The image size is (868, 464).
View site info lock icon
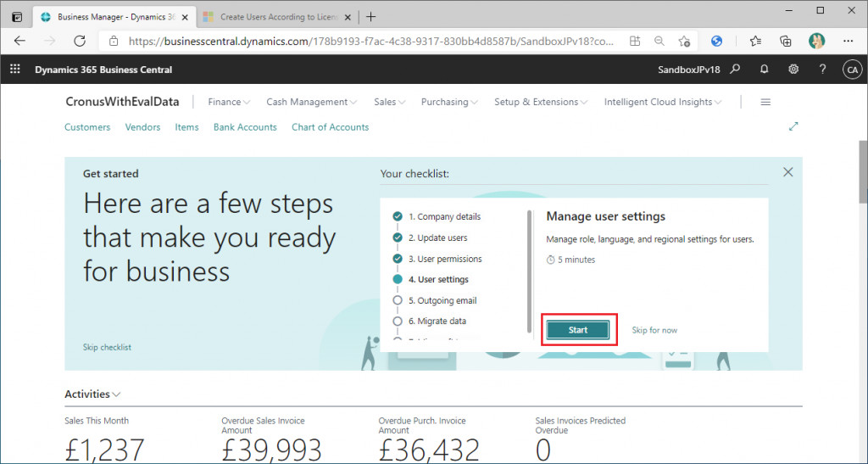pos(114,41)
